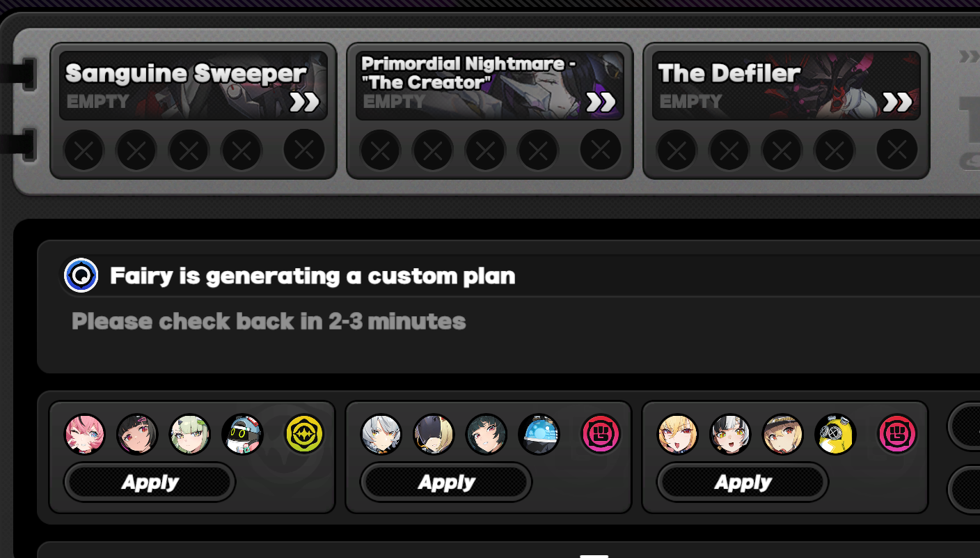980x558 pixels.
Task: Click the last empty Bangboo slot under The Defiler
Action: point(897,150)
